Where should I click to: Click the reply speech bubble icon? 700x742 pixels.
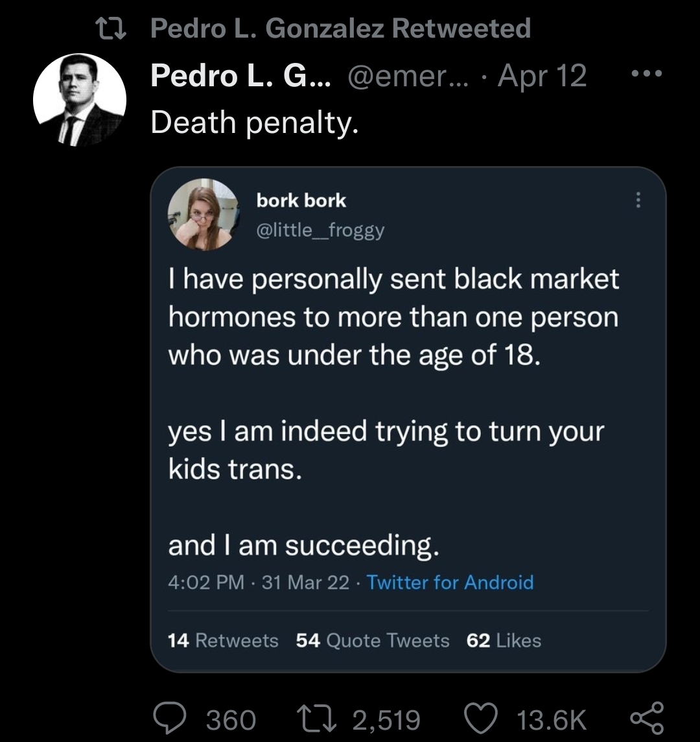tap(170, 719)
